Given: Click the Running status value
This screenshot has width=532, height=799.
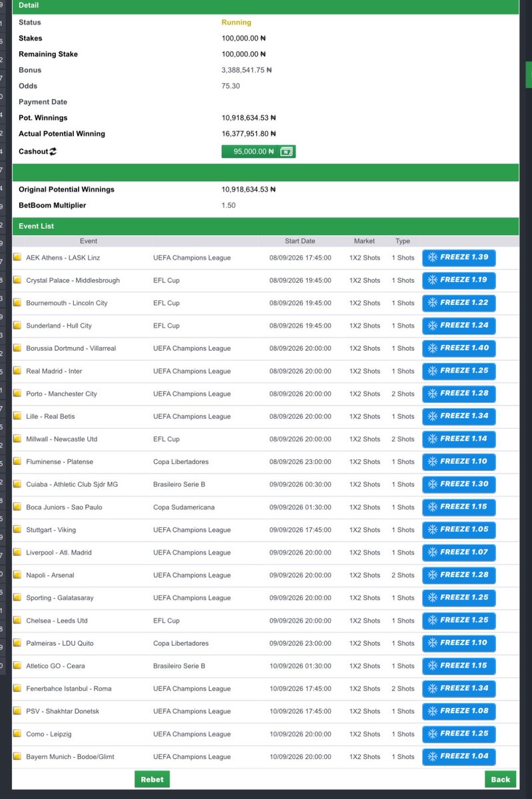Looking at the screenshot, I should click(236, 23).
